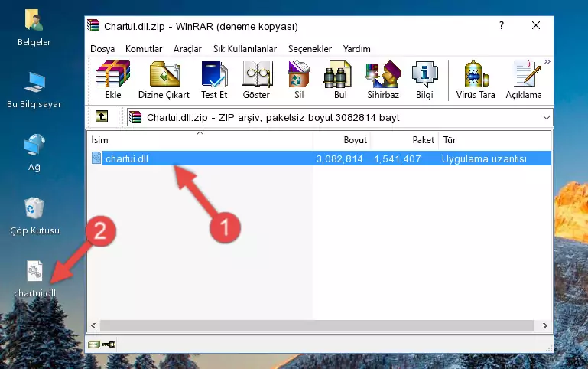Select chartui.dll file on desktop
588x369 pixels.
[x=34, y=279]
